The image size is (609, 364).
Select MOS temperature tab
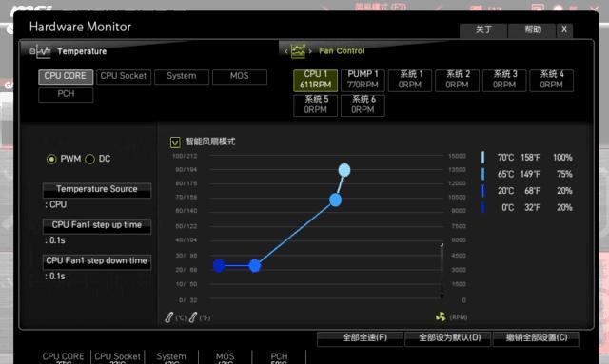point(240,76)
